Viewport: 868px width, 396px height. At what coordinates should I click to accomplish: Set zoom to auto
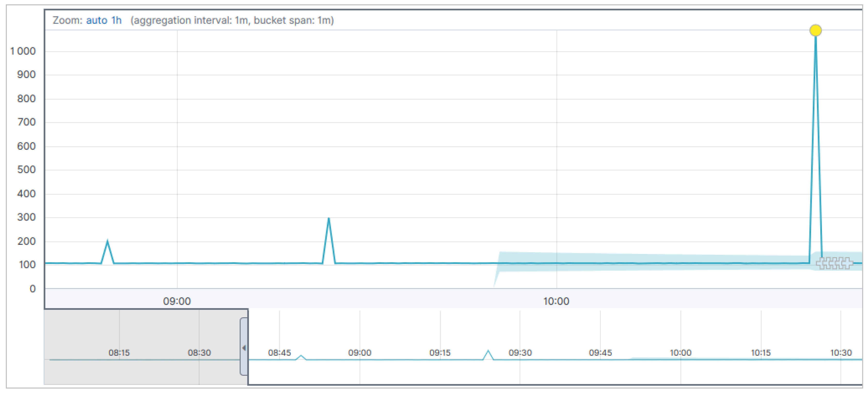point(96,21)
